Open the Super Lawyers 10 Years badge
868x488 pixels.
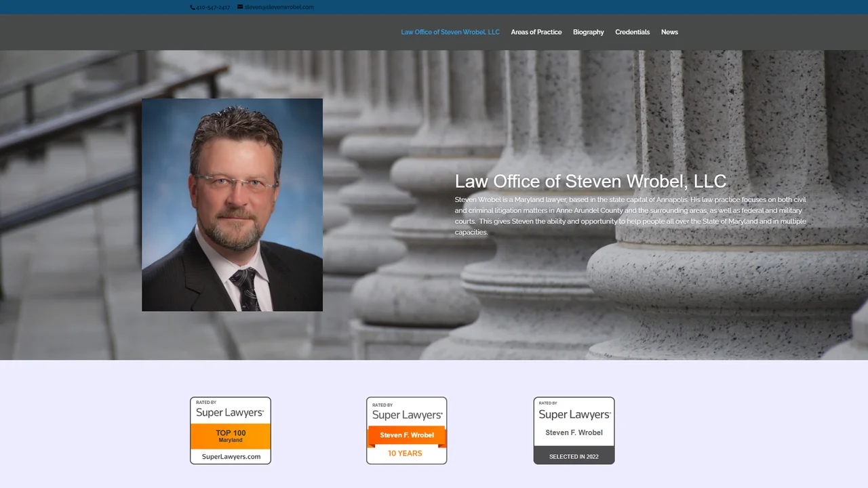(407, 430)
